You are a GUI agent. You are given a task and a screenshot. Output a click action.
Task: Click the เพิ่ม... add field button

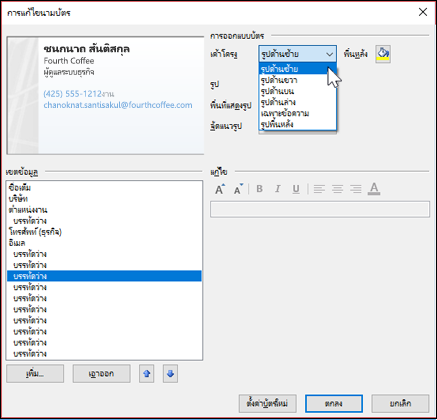35,374
